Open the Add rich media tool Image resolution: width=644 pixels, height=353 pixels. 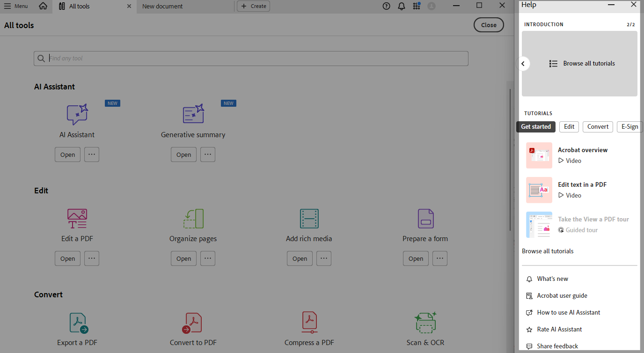[x=300, y=258]
